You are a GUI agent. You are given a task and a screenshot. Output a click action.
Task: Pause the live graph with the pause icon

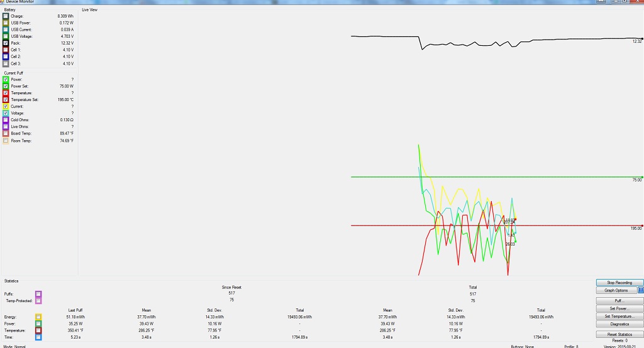point(641,290)
